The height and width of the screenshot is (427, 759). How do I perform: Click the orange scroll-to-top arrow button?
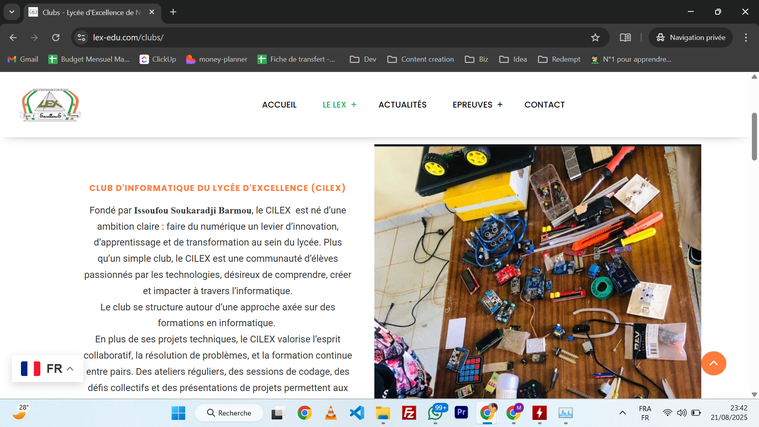(713, 363)
